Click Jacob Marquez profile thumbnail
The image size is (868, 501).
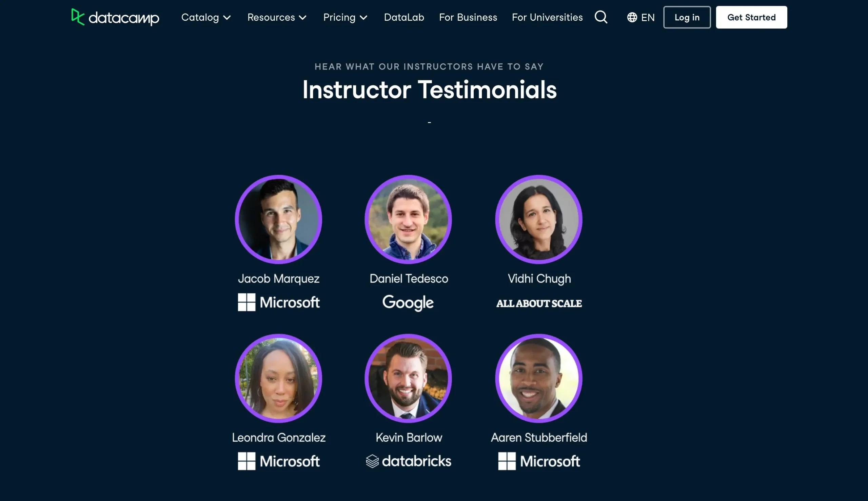pyautogui.click(x=278, y=219)
